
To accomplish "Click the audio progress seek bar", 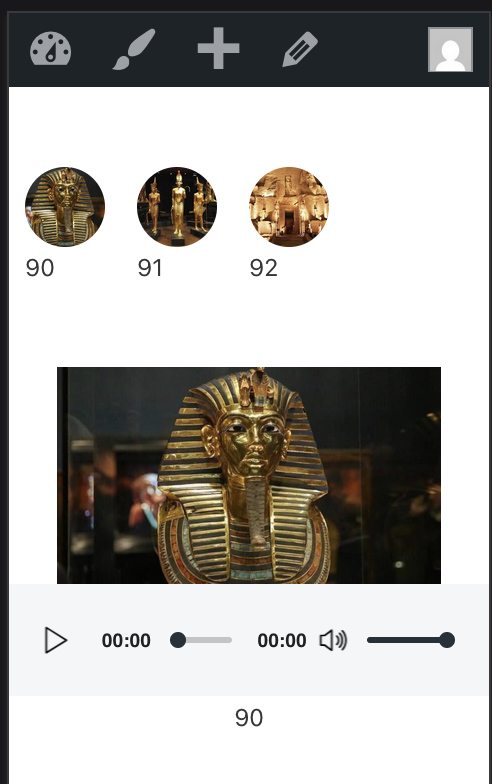I will 201,640.
